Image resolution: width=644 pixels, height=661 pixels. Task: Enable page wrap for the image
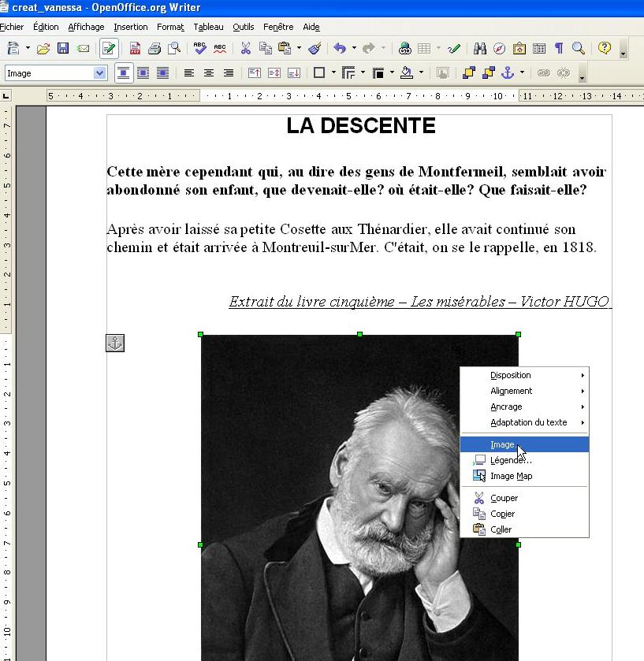143,73
